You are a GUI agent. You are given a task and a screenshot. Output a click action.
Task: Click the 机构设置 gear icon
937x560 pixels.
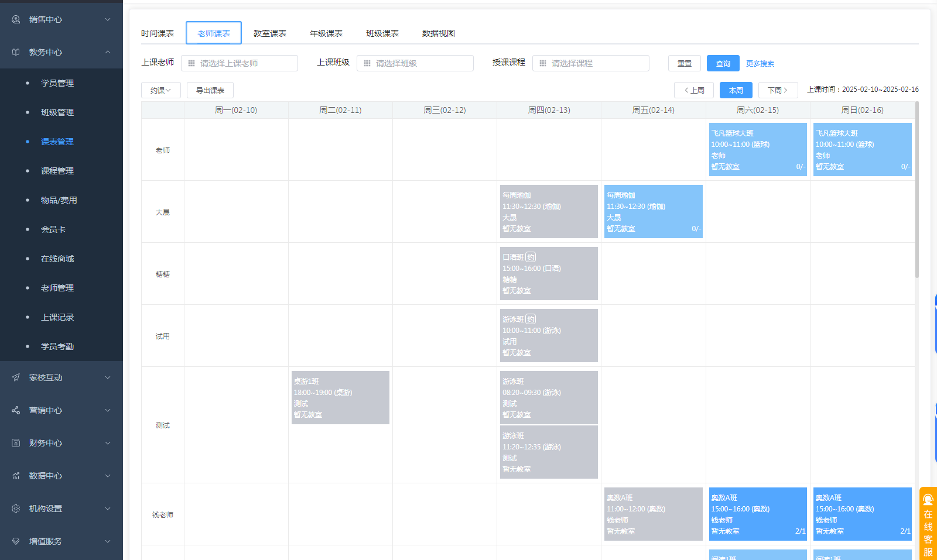16,509
